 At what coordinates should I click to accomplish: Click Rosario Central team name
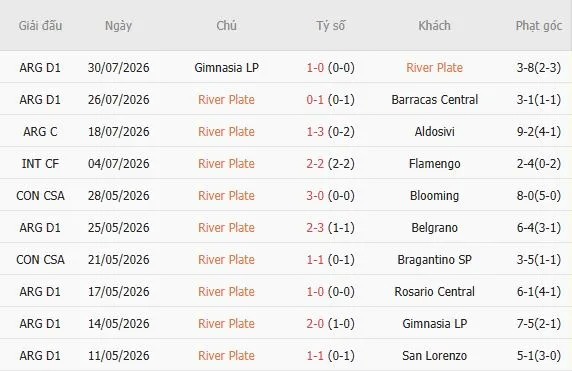coord(434,291)
